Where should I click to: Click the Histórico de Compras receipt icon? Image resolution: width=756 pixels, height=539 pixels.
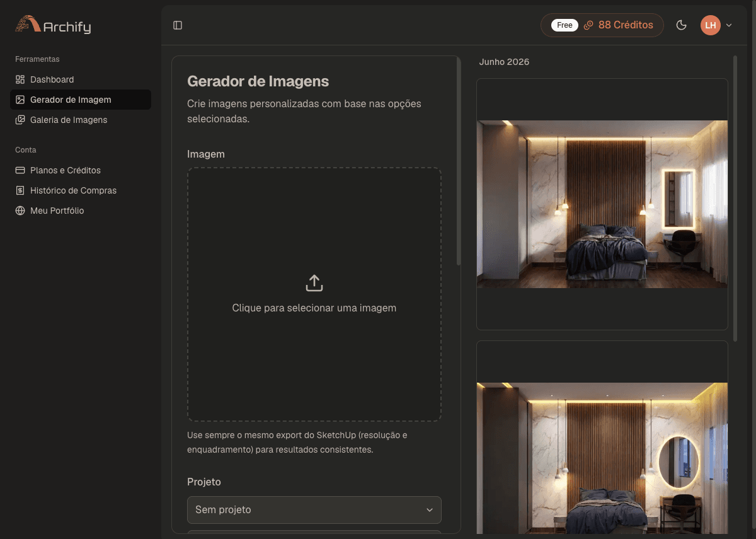[x=20, y=190]
